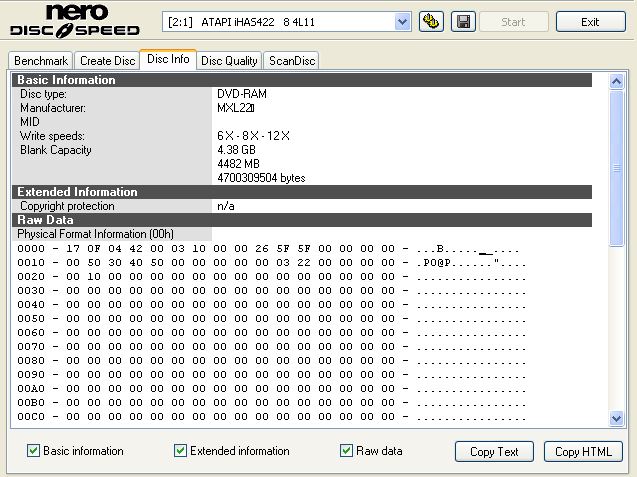The height and width of the screenshot is (477, 637).
Task: Select the DVD-RAM disc type value
Action: click(x=242, y=94)
